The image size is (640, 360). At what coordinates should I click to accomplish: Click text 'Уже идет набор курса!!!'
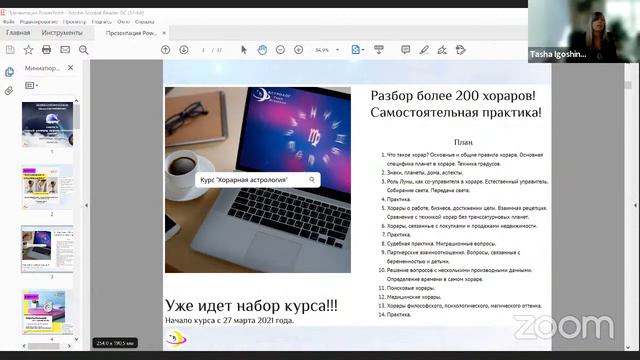click(x=251, y=306)
